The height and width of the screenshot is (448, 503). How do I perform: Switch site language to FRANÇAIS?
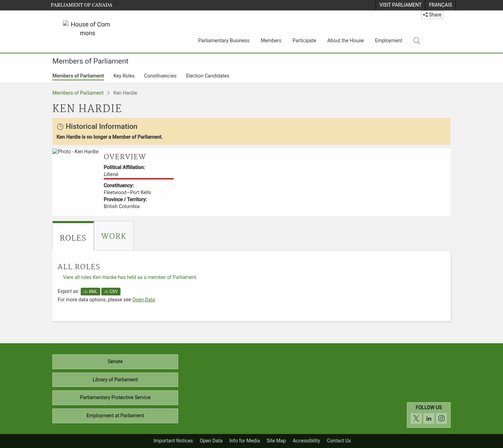pyautogui.click(x=440, y=5)
